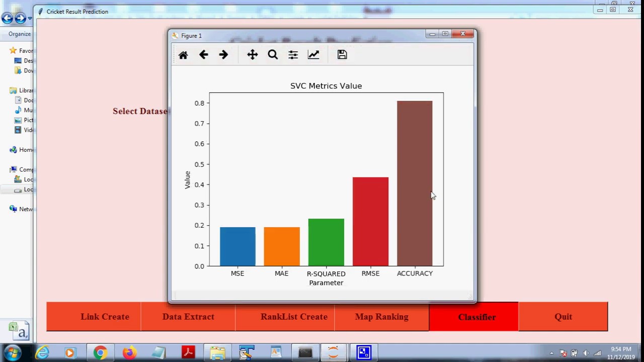This screenshot has width=644, height=362.
Task: Open Music library in Explorer sidebar
Action: [x=24, y=110]
